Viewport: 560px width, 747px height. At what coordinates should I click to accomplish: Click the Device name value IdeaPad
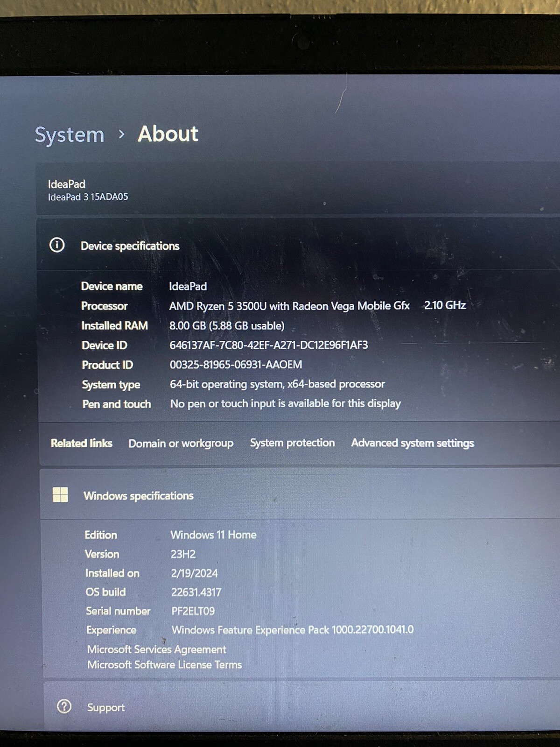[x=188, y=286]
